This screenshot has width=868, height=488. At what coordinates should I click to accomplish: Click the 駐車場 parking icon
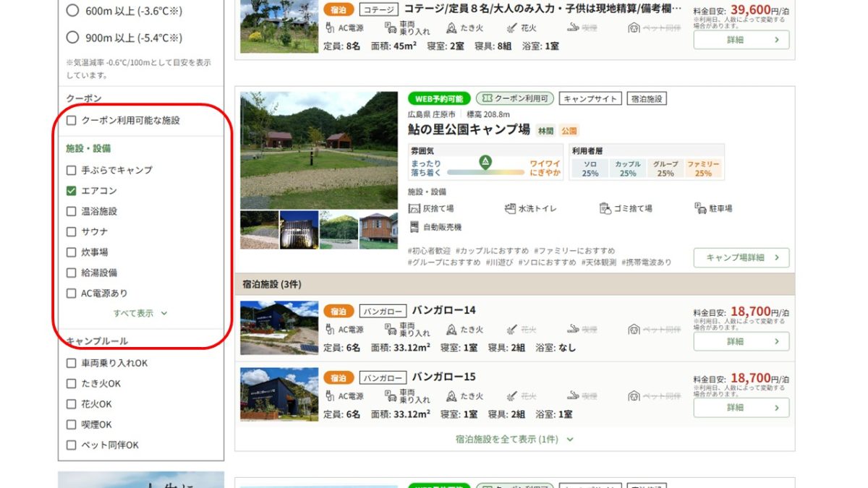pos(700,208)
